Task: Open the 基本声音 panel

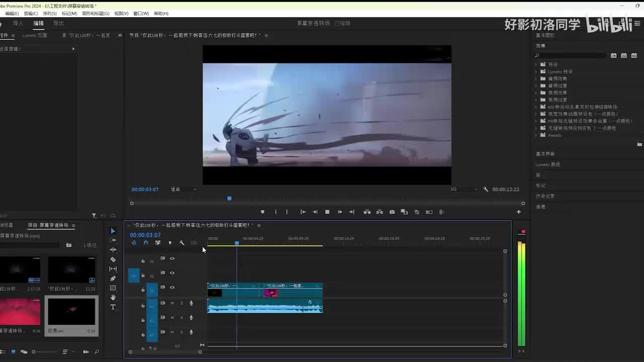Action: click(545, 154)
